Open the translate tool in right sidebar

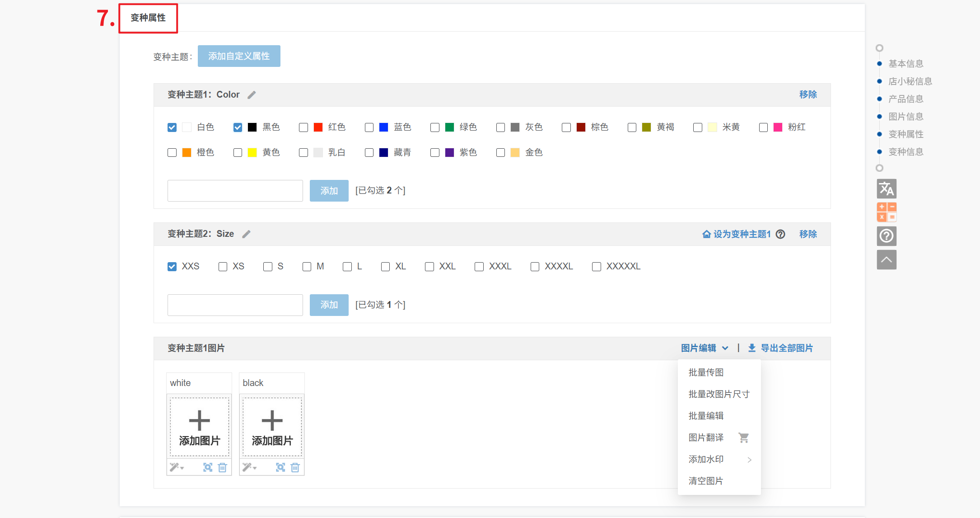(886, 189)
